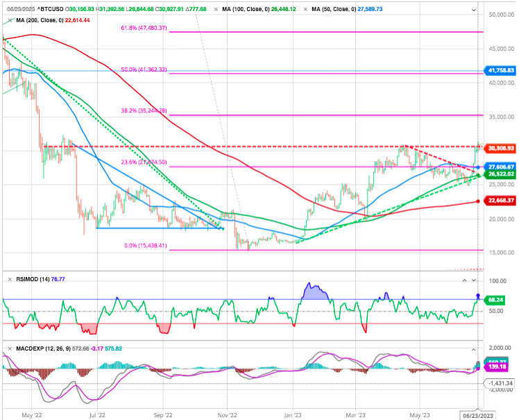Click the 06/23/2023 date cursor label
Viewport: 519px width, 420px height.
(x=477, y=416)
